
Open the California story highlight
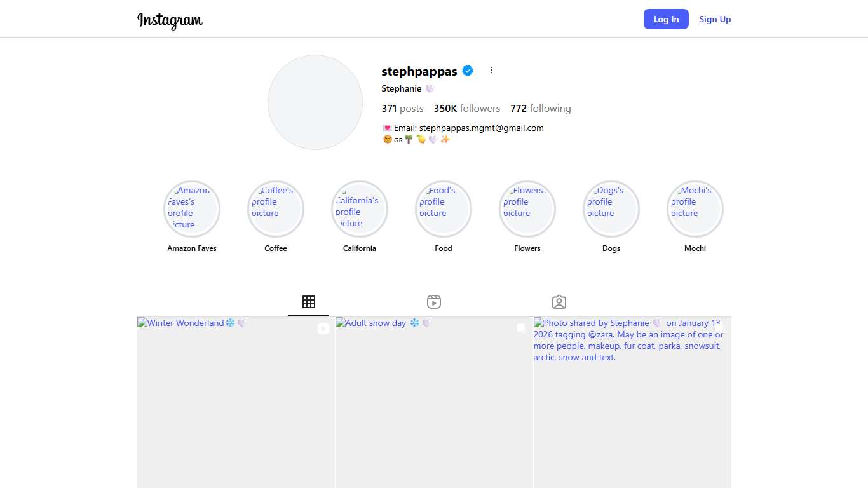[360, 209]
